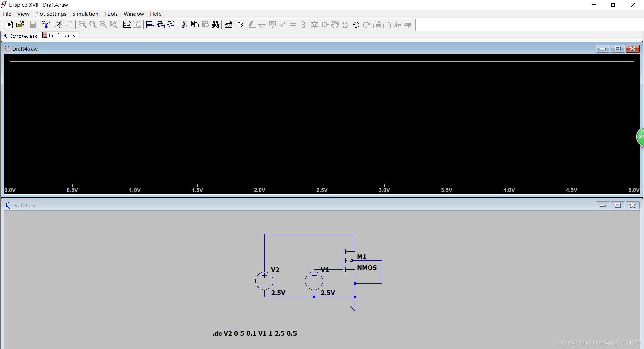The width and height of the screenshot is (644, 349).
Task: Open the File menu
Action: pos(7,14)
